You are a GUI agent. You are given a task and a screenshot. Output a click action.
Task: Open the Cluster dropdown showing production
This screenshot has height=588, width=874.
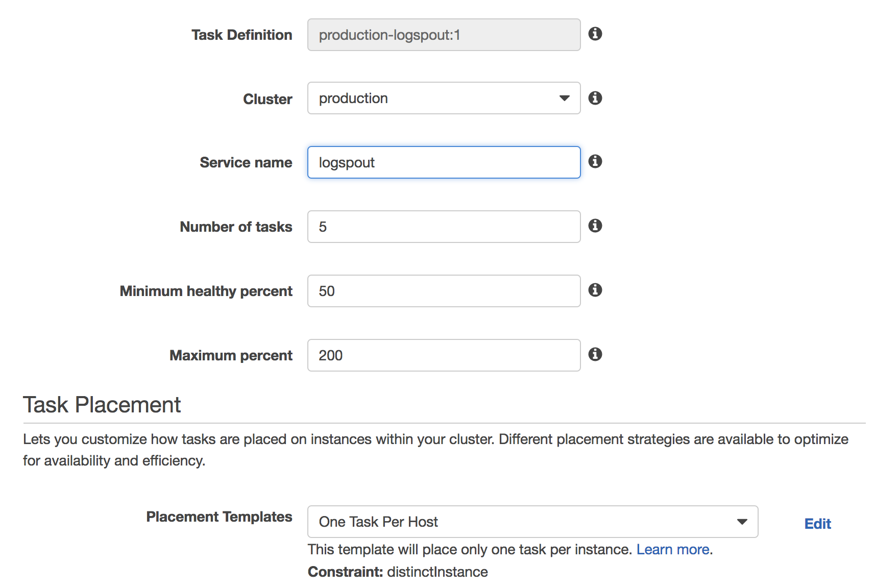[443, 98]
